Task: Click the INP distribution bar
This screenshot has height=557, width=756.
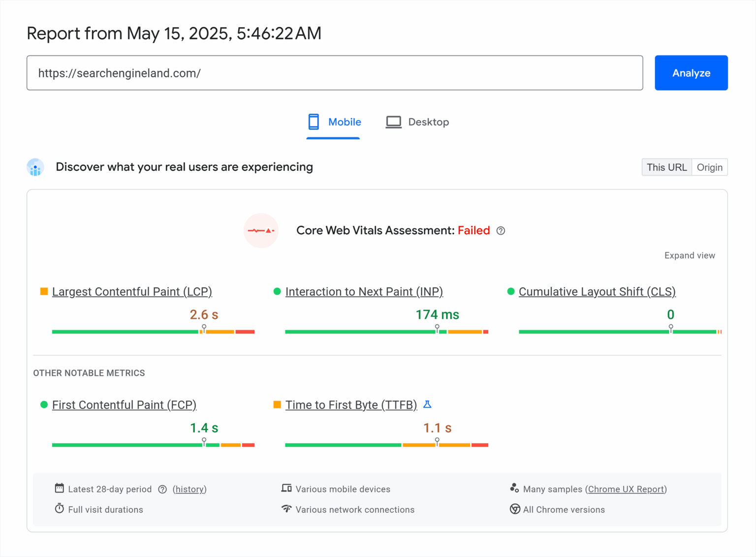Action: click(x=386, y=332)
